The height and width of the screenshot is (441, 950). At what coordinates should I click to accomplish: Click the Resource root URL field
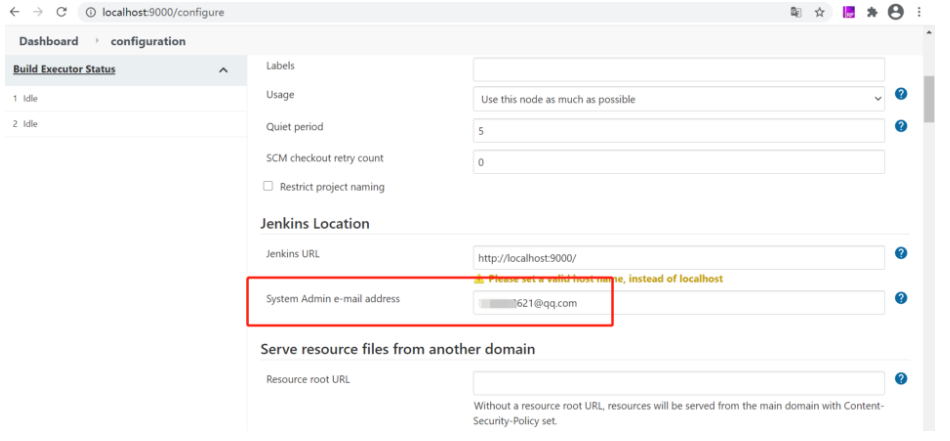(679, 383)
